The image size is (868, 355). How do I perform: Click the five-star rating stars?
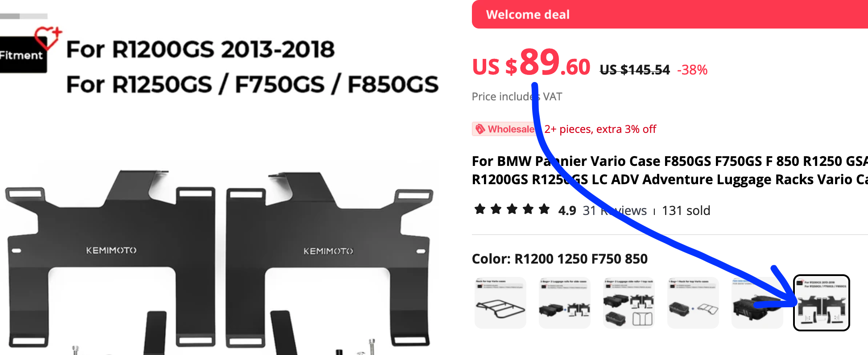click(512, 209)
